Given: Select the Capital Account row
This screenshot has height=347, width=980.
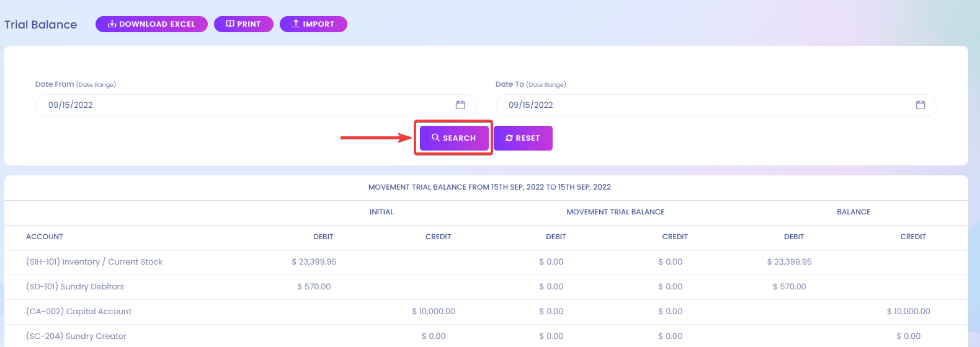Looking at the screenshot, I should pyautogui.click(x=486, y=312).
